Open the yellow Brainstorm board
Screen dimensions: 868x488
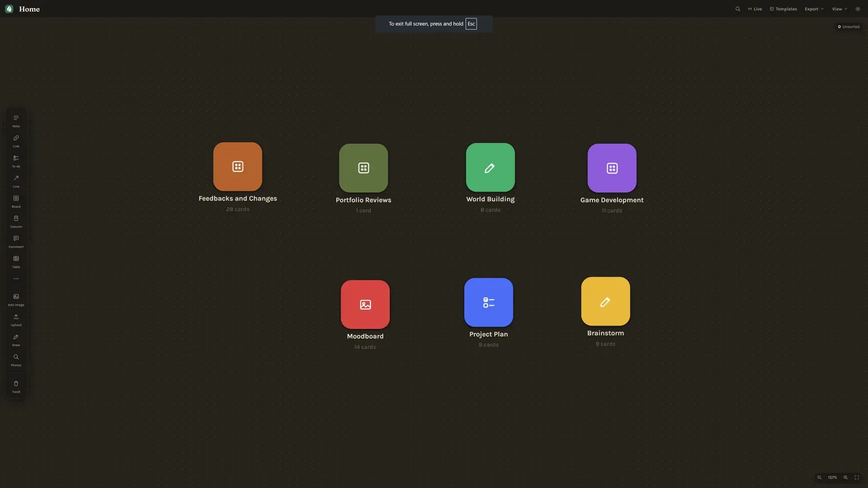tap(605, 301)
